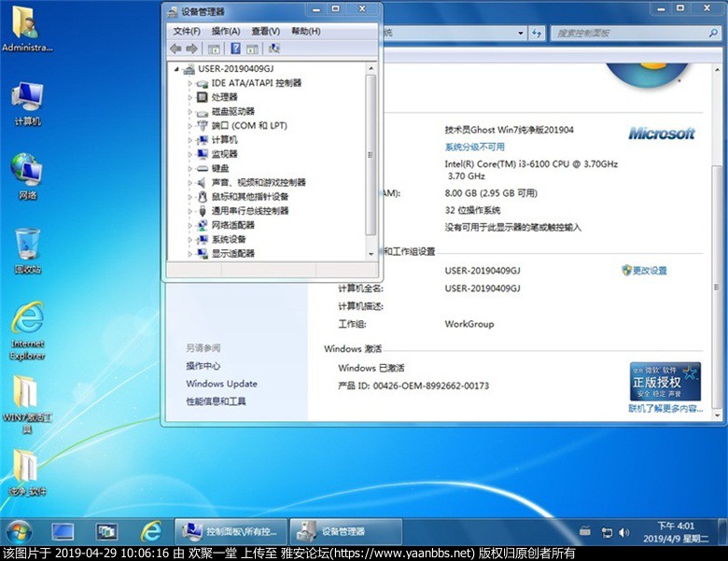The image size is (728, 561).
Task: Click the Switch Windows taskbar icon
Action: pos(106,532)
